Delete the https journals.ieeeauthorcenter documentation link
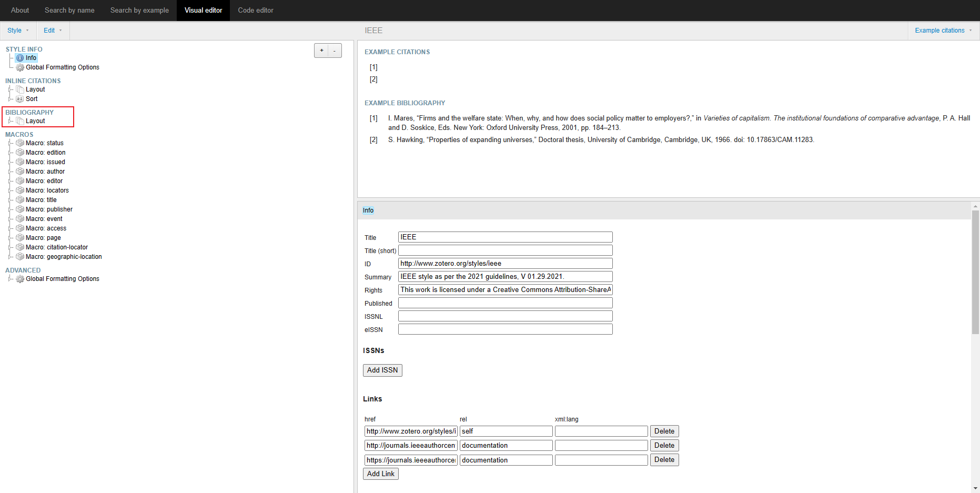The width and height of the screenshot is (980, 493). [x=664, y=460]
